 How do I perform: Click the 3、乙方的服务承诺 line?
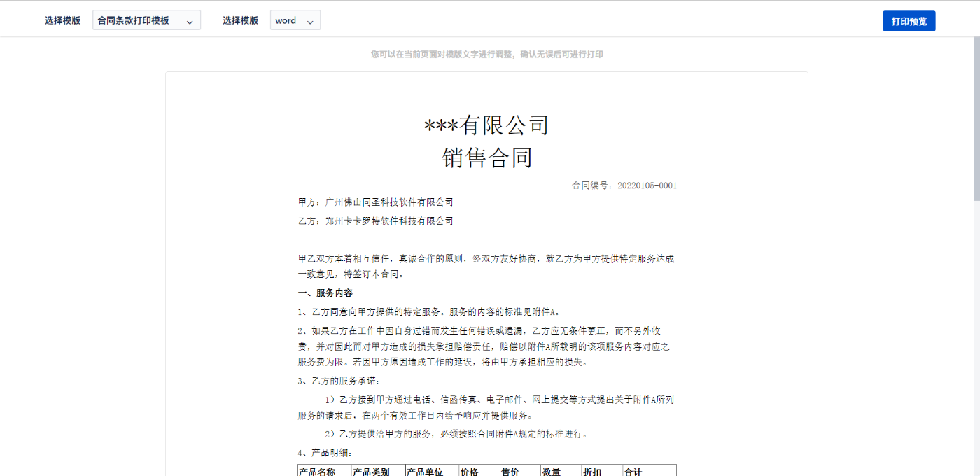pyautogui.click(x=339, y=381)
